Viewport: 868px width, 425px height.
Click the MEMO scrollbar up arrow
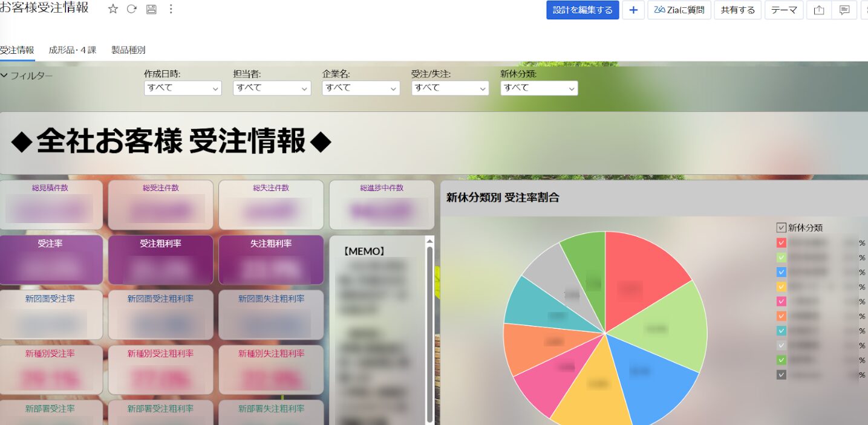click(430, 241)
